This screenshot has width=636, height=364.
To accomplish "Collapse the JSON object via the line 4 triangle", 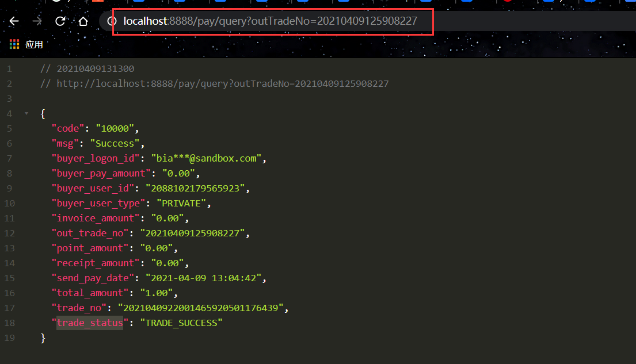I will pyautogui.click(x=25, y=113).
